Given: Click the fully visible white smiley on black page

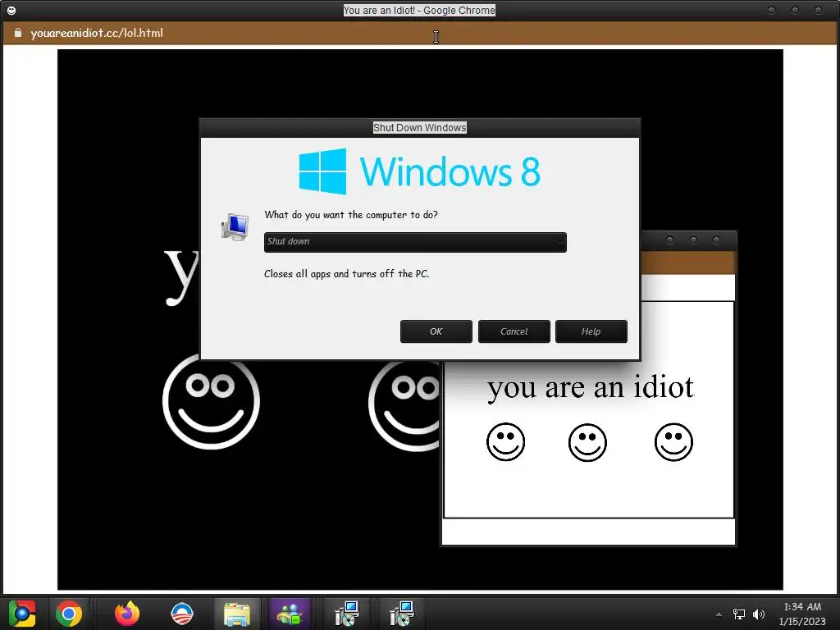Looking at the screenshot, I should pyautogui.click(x=211, y=401).
